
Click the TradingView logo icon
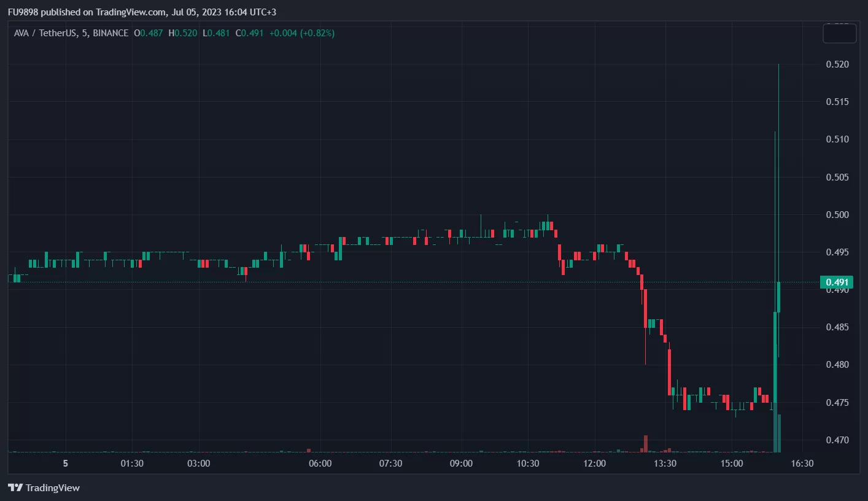coord(15,488)
